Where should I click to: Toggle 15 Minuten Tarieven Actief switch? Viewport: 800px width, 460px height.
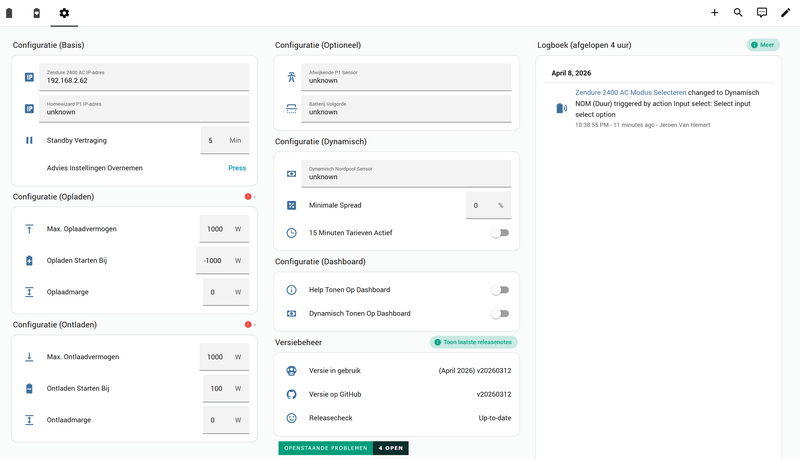click(x=500, y=233)
